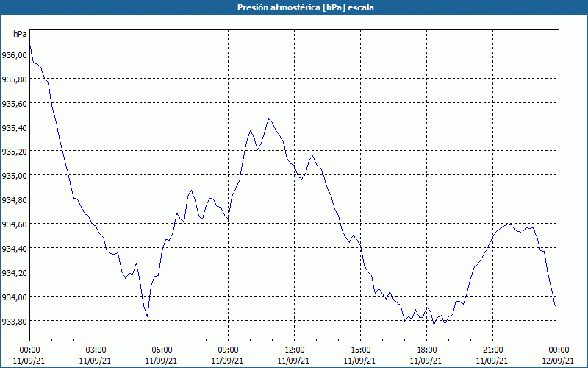The image size is (588, 368).
Task: Click the 11/09/21 date under 03:00
Action: 96,361
